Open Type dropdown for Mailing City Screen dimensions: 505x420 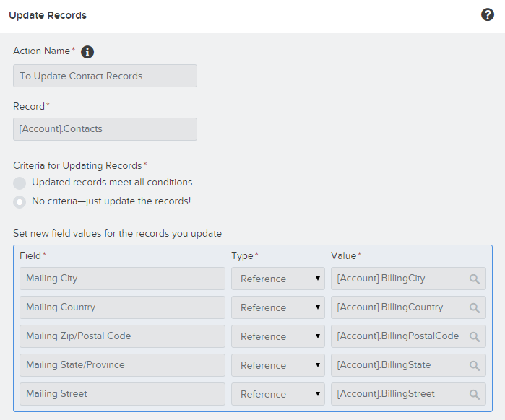point(277,279)
